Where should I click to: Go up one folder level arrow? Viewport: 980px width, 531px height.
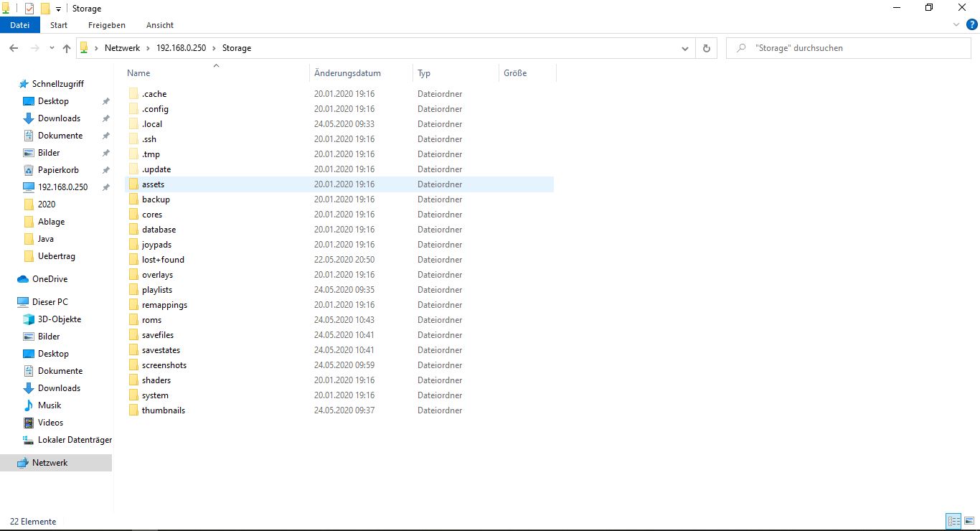(x=67, y=48)
